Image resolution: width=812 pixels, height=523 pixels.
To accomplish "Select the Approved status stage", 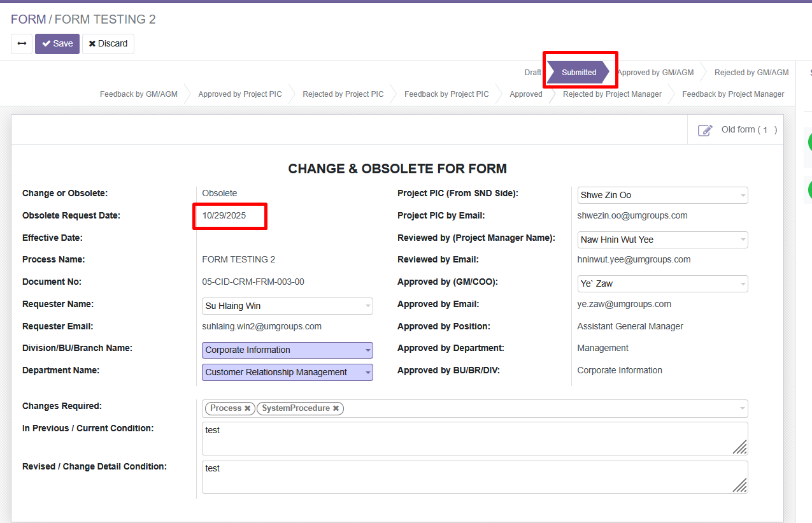I will (526, 94).
